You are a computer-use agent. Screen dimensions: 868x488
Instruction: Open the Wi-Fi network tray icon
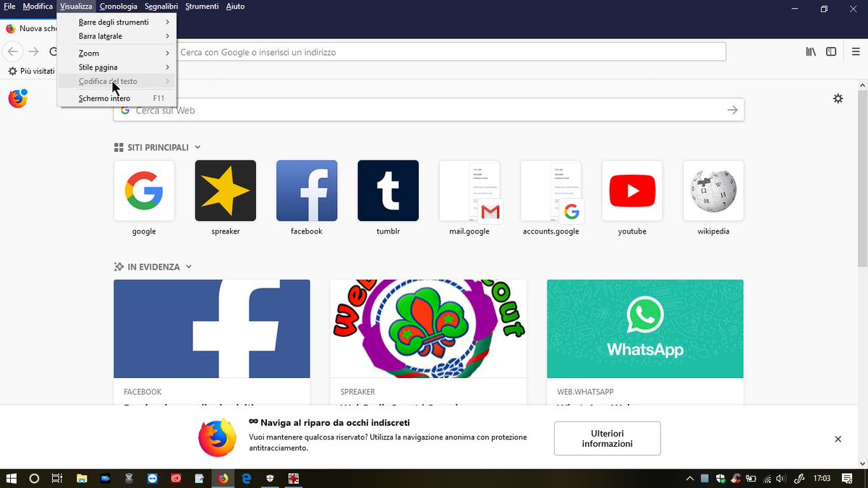[x=767, y=479]
